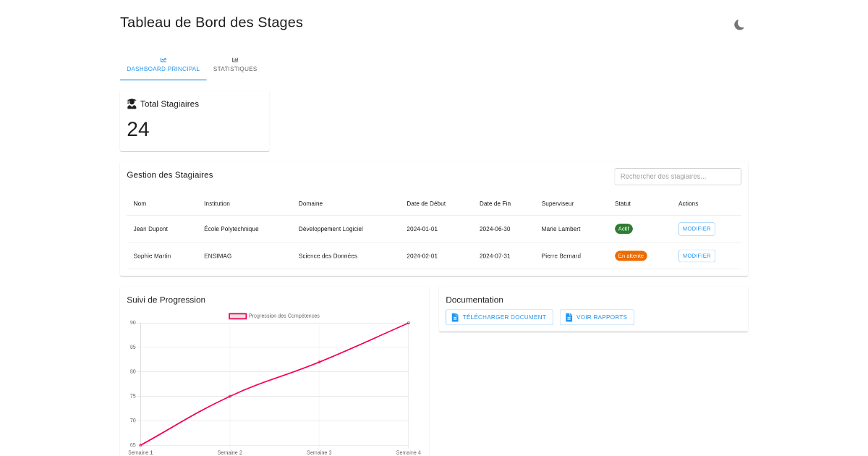
Task: Click the legend marker for Progression des Compétences
Action: point(237,316)
